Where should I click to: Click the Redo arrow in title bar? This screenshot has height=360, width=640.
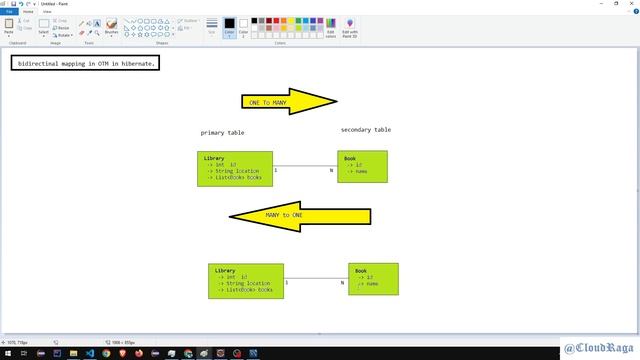[28, 4]
